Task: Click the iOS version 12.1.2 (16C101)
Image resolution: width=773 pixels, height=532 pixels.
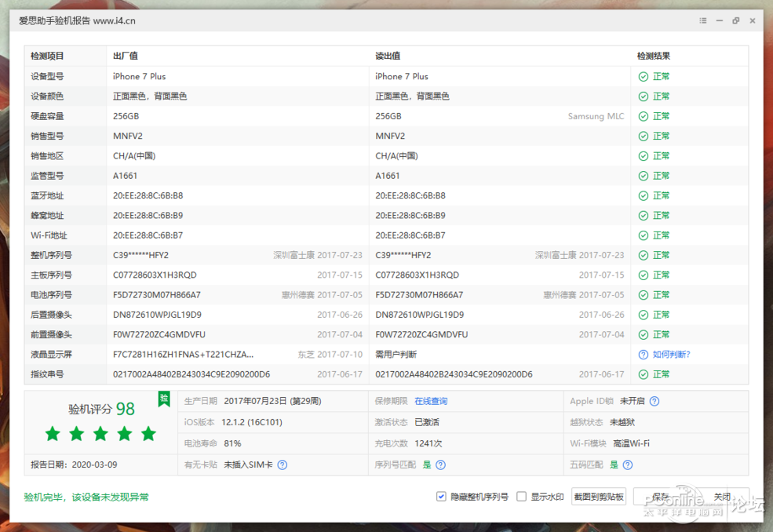Action: tap(251, 423)
